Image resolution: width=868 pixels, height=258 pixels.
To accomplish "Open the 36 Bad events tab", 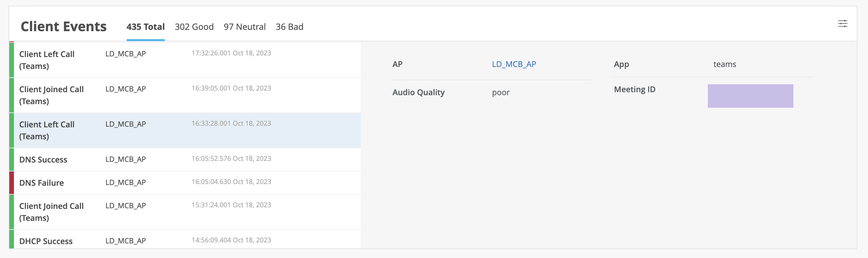I will click(x=289, y=27).
